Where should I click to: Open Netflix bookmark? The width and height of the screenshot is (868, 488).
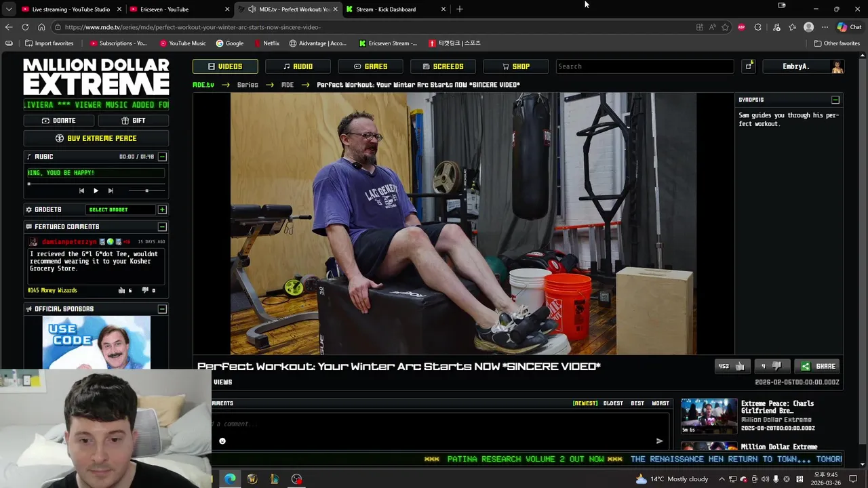tap(267, 43)
